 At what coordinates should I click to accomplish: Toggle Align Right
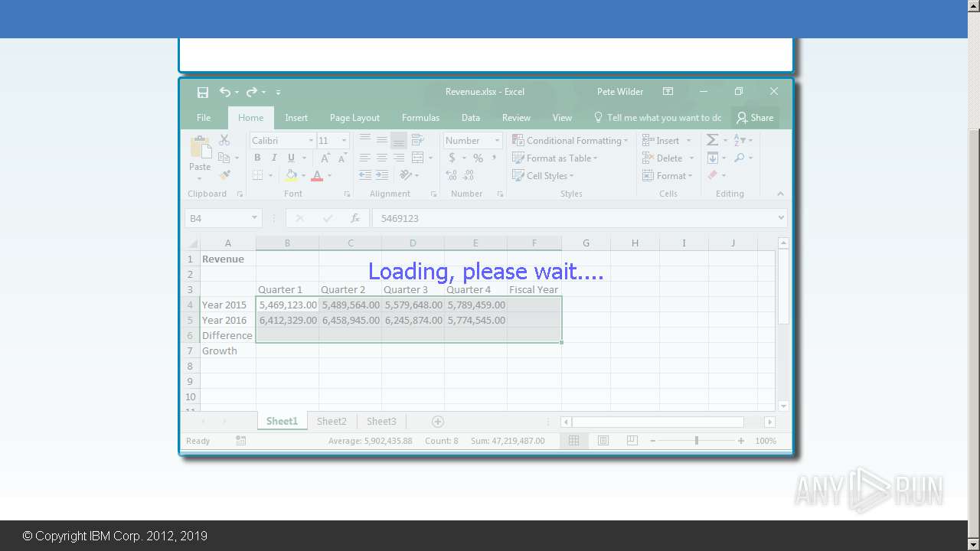tap(399, 158)
